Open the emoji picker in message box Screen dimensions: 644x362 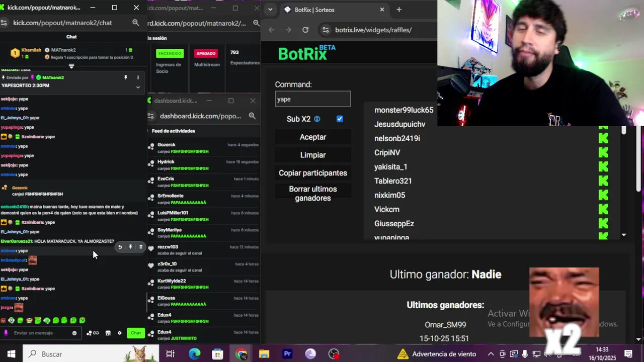pos(74,333)
